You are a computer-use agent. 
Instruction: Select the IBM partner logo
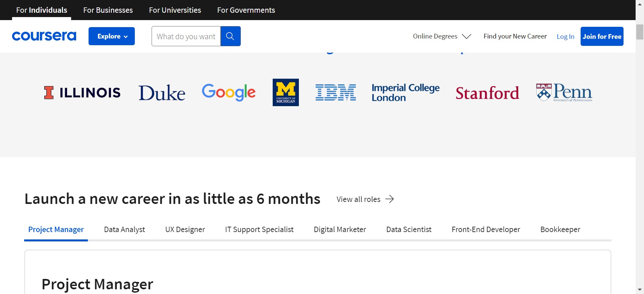point(335,92)
